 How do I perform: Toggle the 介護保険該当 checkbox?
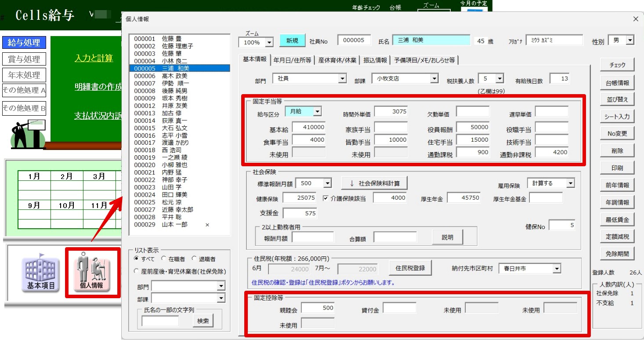pos(326,198)
